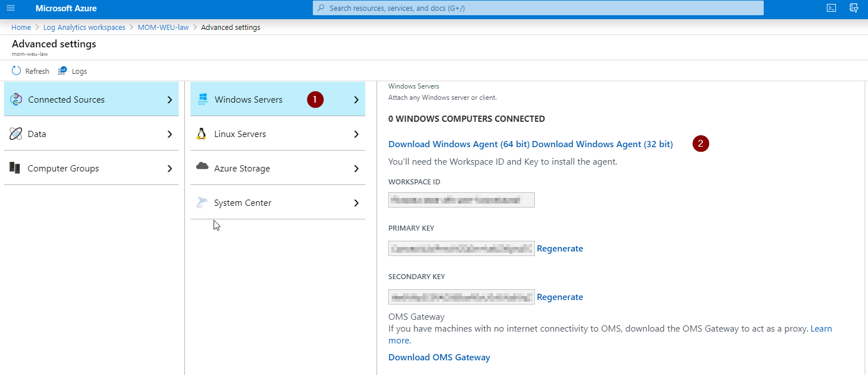This screenshot has height=375, width=868.
Task: Expand the Connected Sources chevron
Action: (x=170, y=100)
